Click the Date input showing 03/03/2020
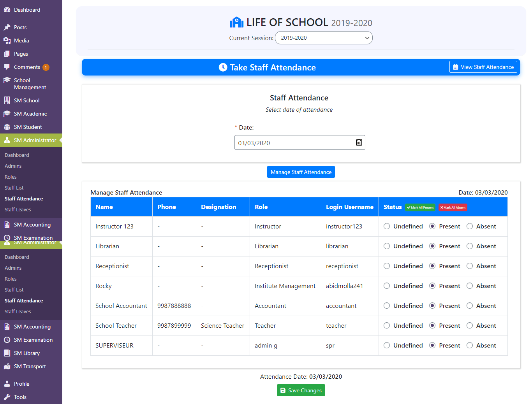Screen dimensions: 532x404 (300, 142)
